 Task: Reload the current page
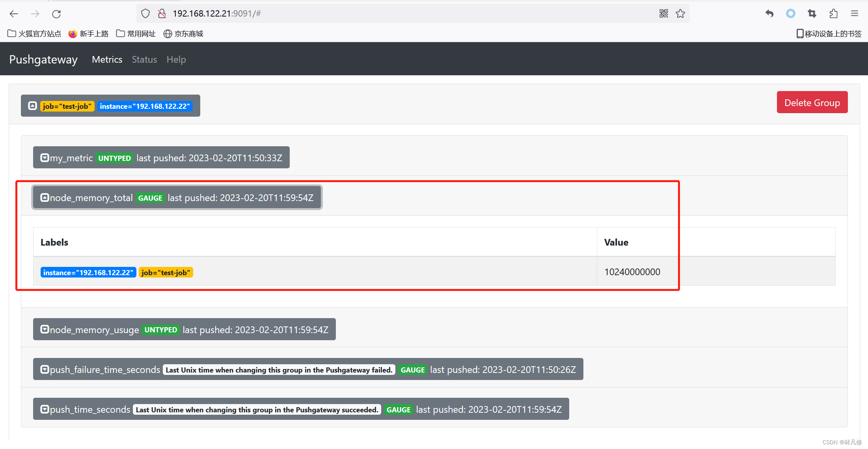pyautogui.click(x=56, y=14)
